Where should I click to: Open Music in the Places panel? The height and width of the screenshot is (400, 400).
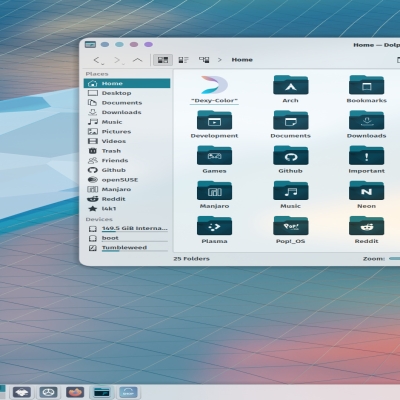point(127,122)
